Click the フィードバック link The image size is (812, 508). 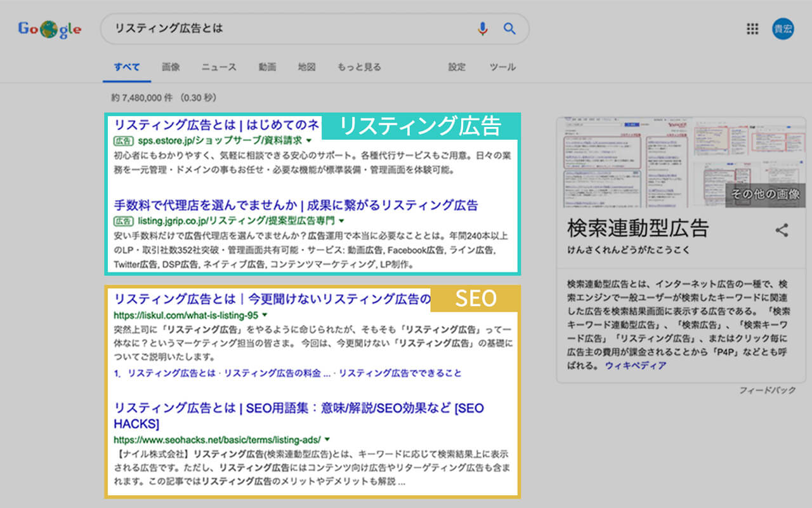(768, 391)
